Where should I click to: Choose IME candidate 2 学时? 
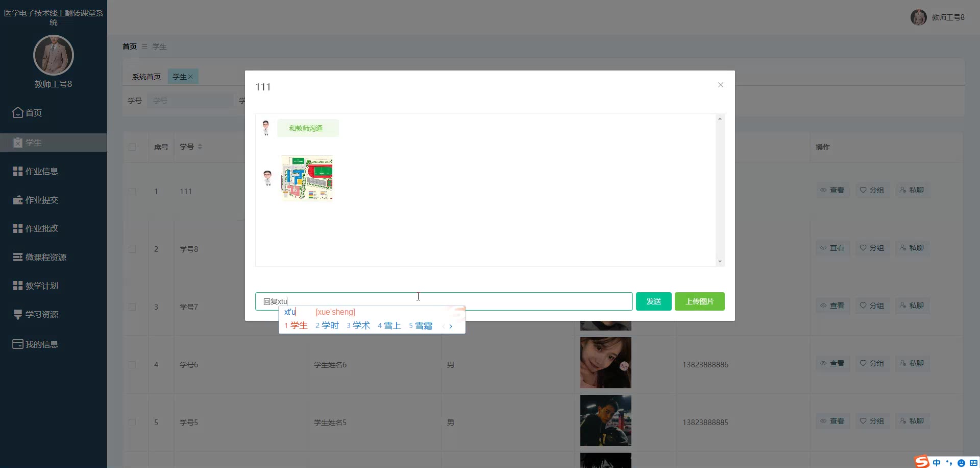pos(327,325)
